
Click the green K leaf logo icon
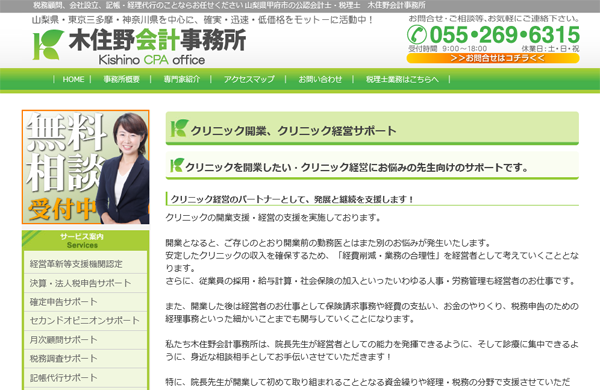(x=47, y=45)
